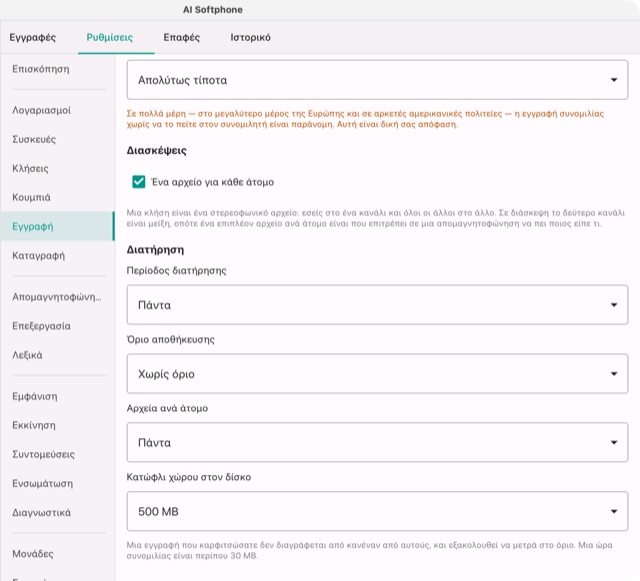The image size is (640, 581).
Task: Expand the Περίοδος διατήρησης dropdown
Action: [377, 305]
